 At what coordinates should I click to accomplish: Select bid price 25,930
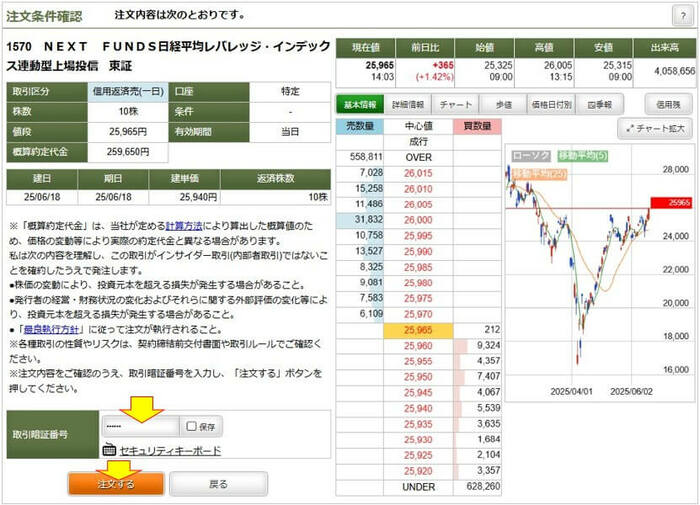tap(418, 439)
